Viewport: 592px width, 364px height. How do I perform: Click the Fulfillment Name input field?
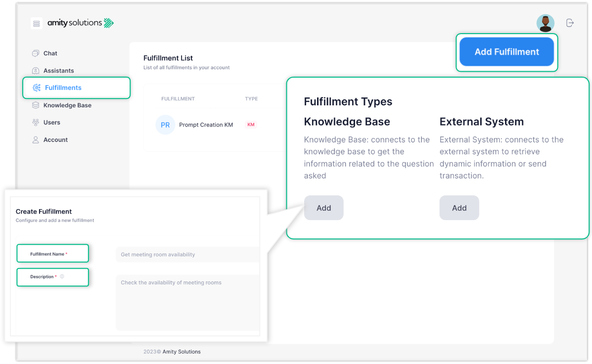pos(188,255)
